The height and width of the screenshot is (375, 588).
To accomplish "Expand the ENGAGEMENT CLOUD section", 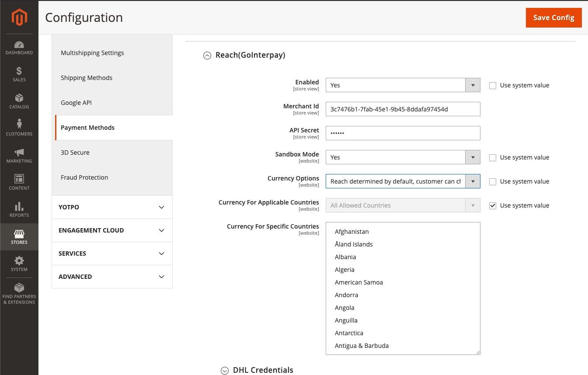I will pyautogui.click(x=112, y=230).
